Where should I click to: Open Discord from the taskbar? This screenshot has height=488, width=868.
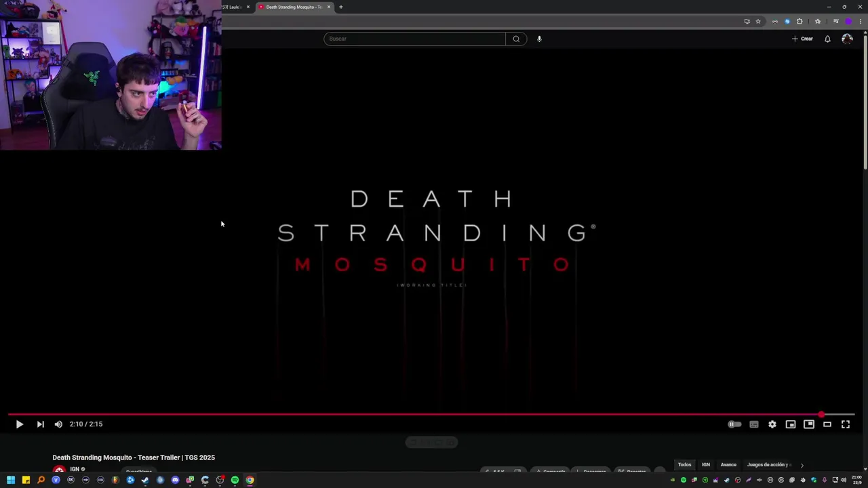[175, 480]
